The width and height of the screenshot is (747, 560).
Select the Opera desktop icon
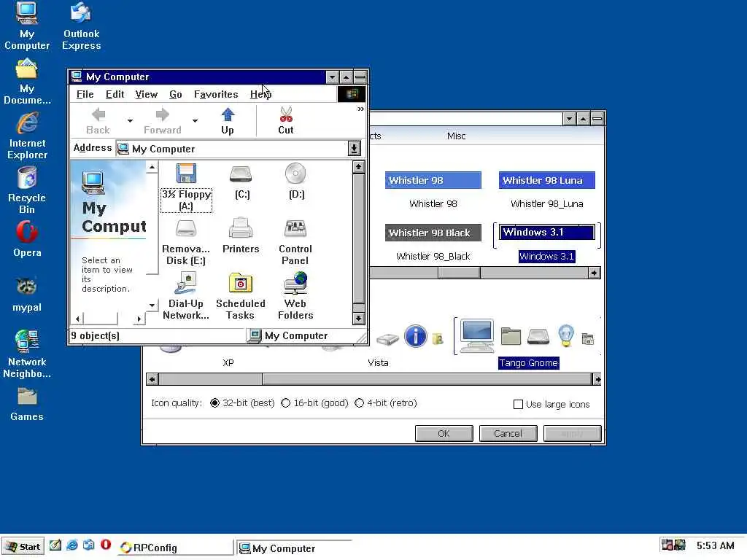click(27, 239)
